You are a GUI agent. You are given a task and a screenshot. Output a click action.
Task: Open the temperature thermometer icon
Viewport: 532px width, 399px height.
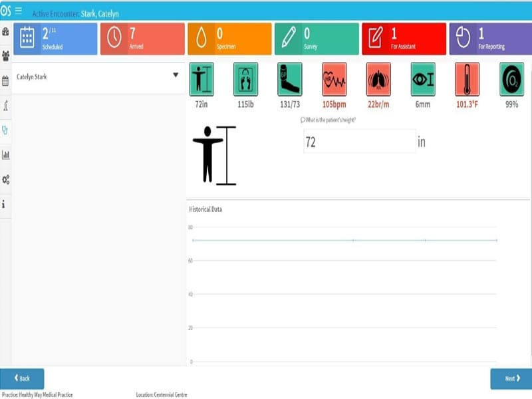click(467, 79)
